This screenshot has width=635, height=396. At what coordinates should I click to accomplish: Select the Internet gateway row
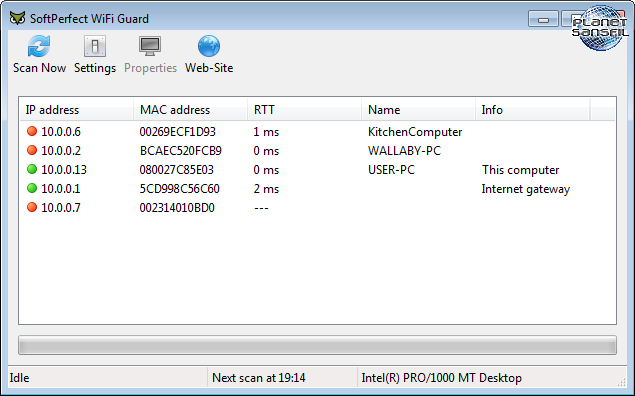[318, 189]
